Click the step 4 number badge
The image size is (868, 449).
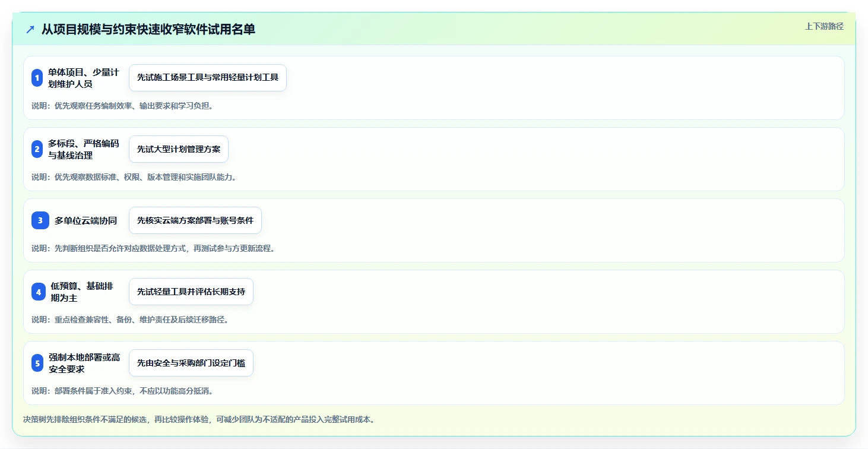point(38,292)
